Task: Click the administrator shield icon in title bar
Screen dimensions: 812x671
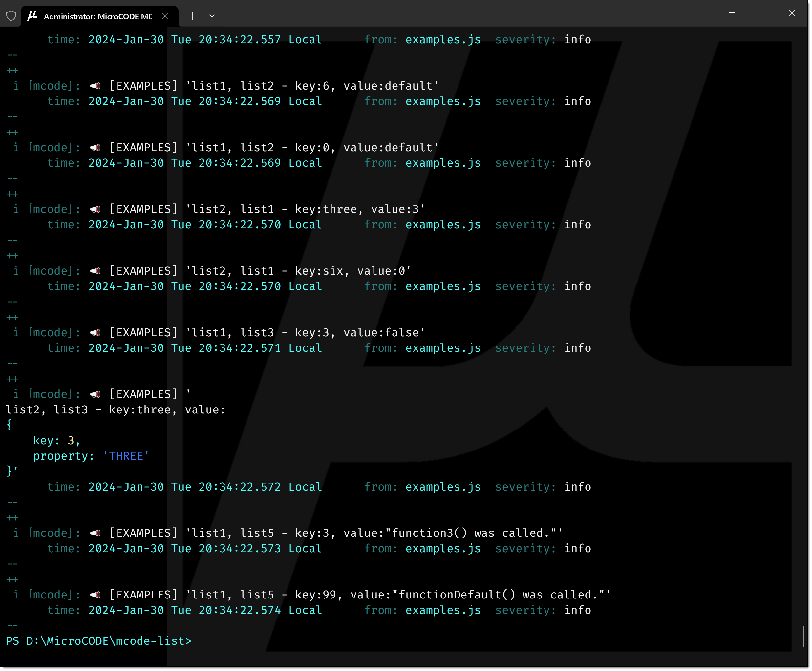Action: pyautogui.click(x=11, y=16)
